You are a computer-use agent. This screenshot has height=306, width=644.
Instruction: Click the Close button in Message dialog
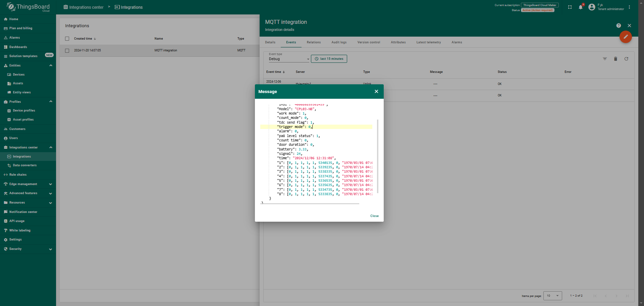374,216
